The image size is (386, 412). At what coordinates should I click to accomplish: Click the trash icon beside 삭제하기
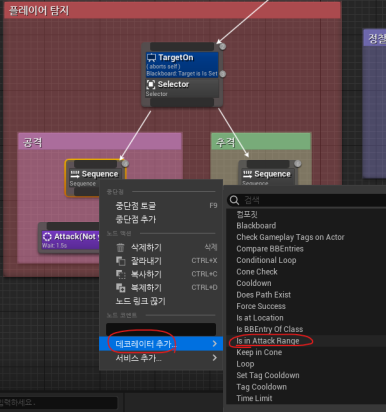(x=120, y=247)
